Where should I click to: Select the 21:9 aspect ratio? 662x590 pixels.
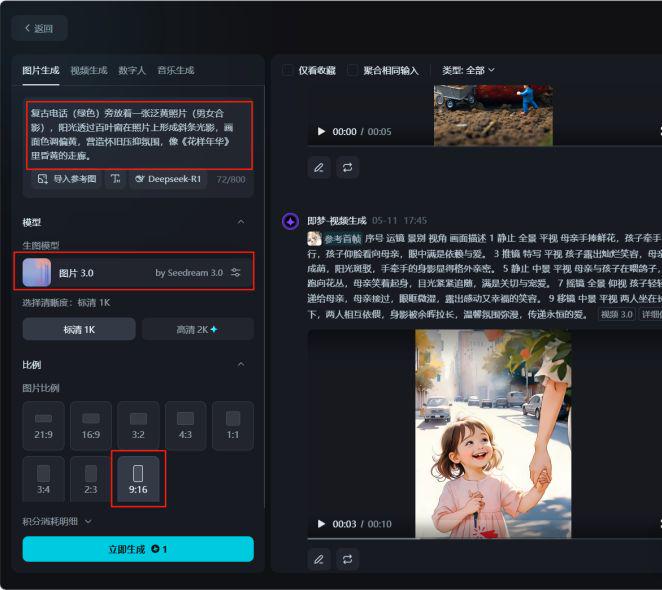point(43,426)
